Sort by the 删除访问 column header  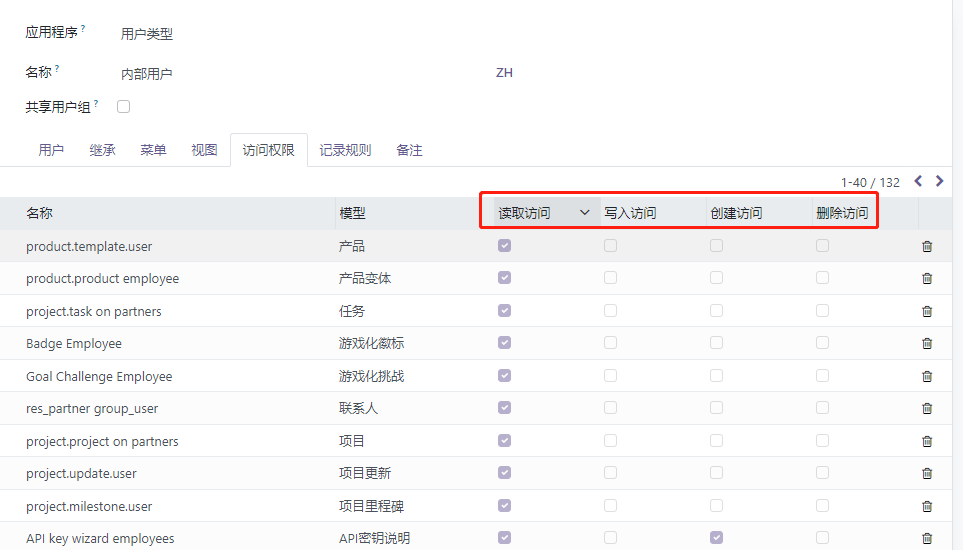[842, 213]
